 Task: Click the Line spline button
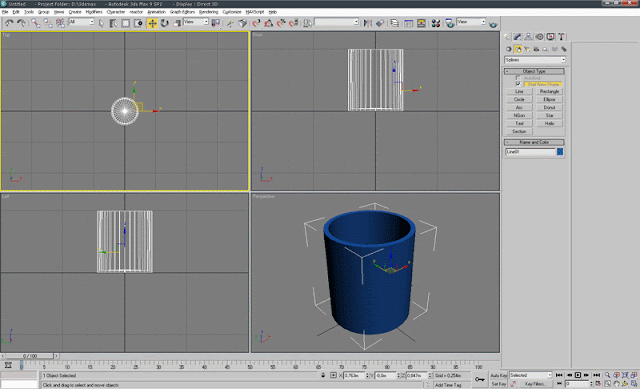[519, 91]
